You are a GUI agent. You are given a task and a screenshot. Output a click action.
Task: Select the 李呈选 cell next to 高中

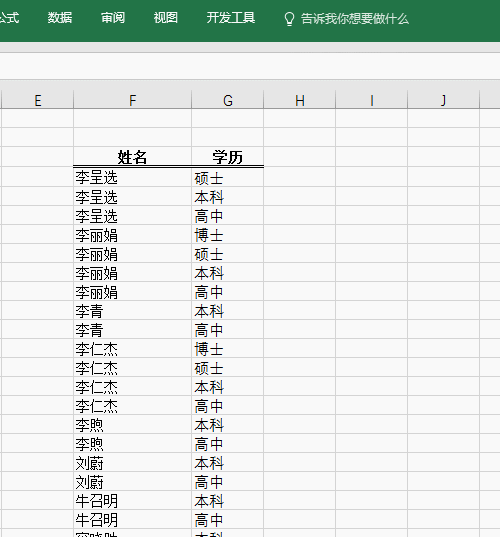tap(133, 215)
